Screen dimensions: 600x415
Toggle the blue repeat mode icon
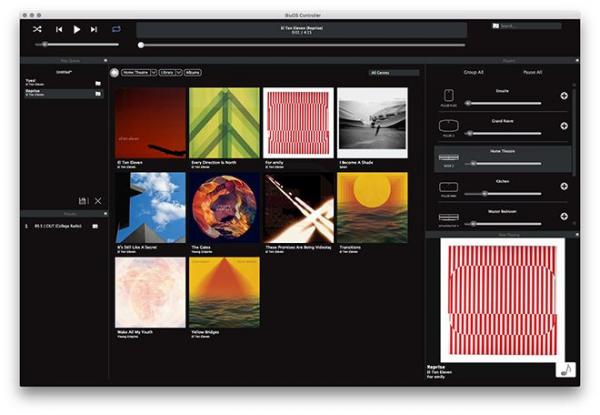(x=116, y=29)
